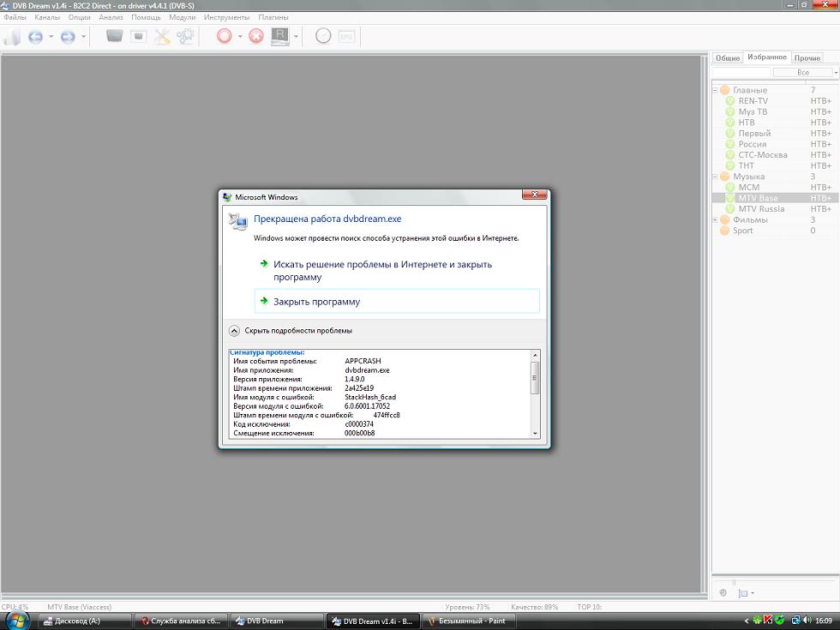The width and height of the screenshot is (840, 630).
Task: Click the clock scheduler toolbar icon
Action: point(323,36)
